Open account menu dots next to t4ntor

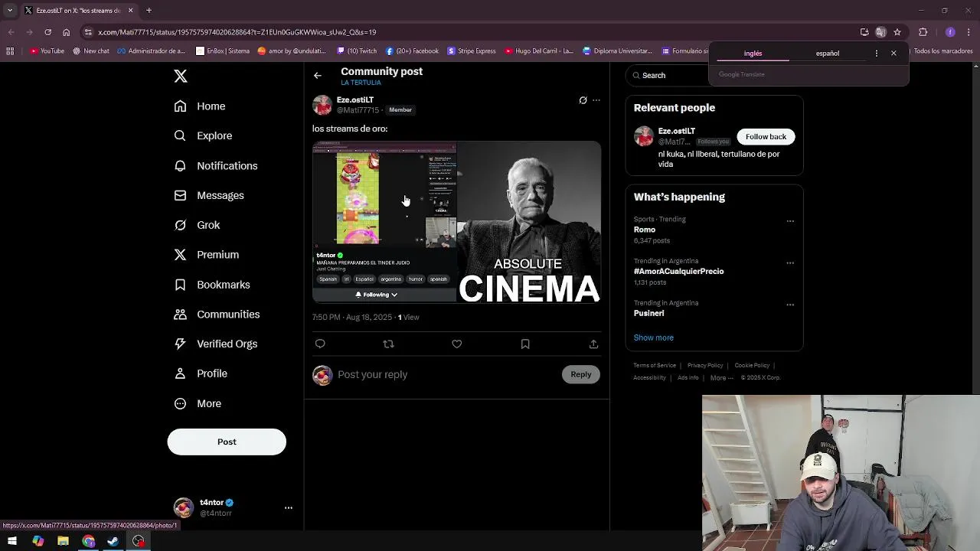pyautogui.click(x=289, y=507)
